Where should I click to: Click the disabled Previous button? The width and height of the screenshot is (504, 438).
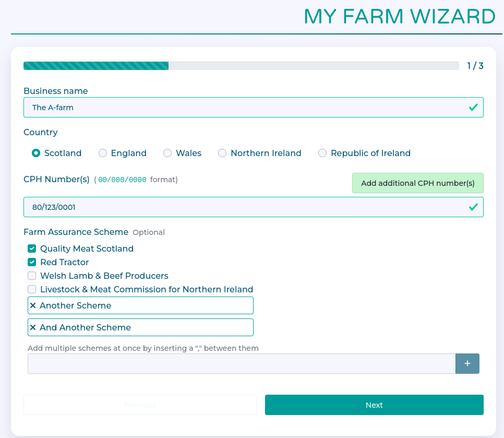point(140,405)
